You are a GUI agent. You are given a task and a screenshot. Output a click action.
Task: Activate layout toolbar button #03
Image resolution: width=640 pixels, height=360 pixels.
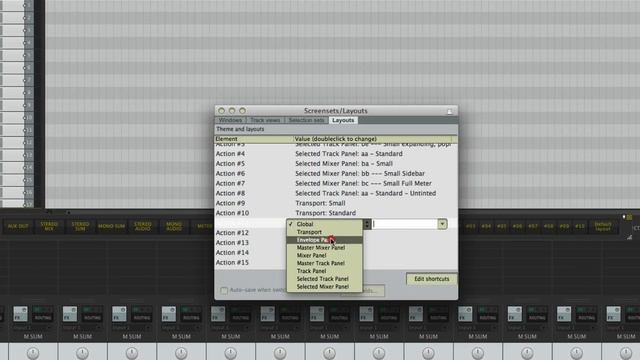tap(470, 226)
